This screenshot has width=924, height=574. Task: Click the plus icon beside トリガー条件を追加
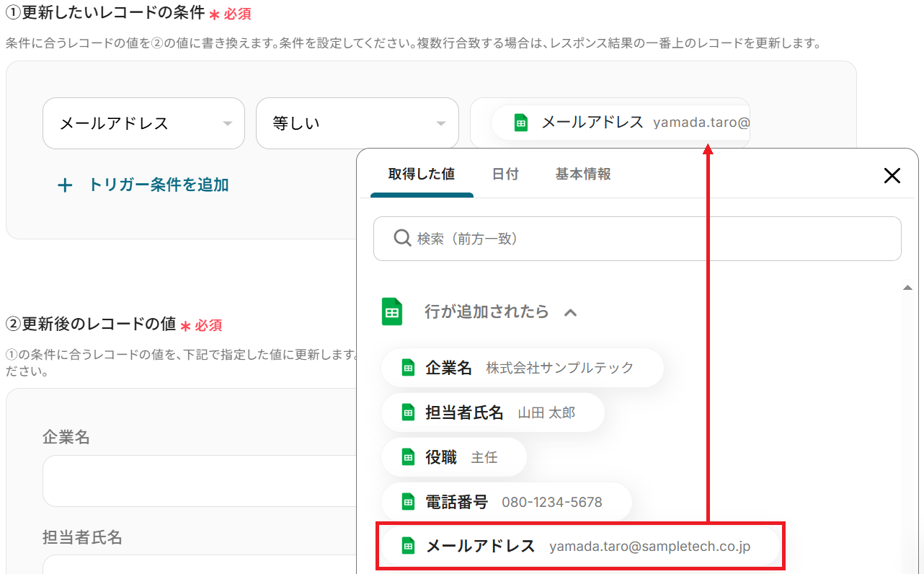[x=65, y=185]
